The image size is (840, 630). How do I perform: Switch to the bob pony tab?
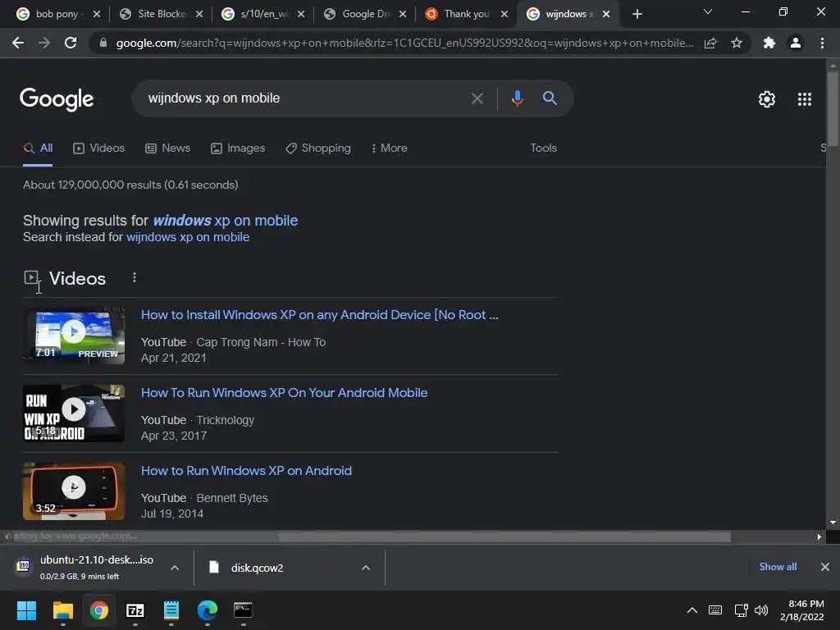57,14
